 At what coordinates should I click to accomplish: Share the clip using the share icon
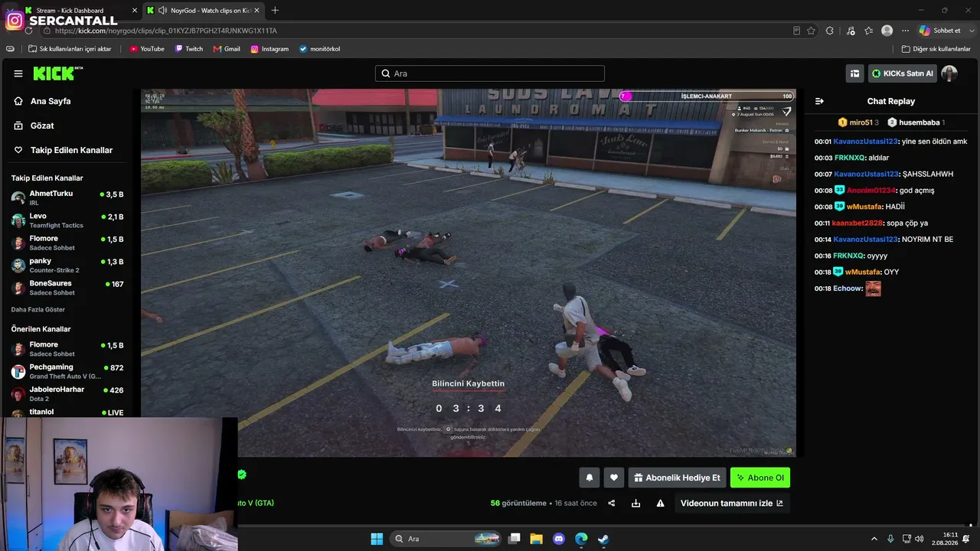tap(612, 503)
